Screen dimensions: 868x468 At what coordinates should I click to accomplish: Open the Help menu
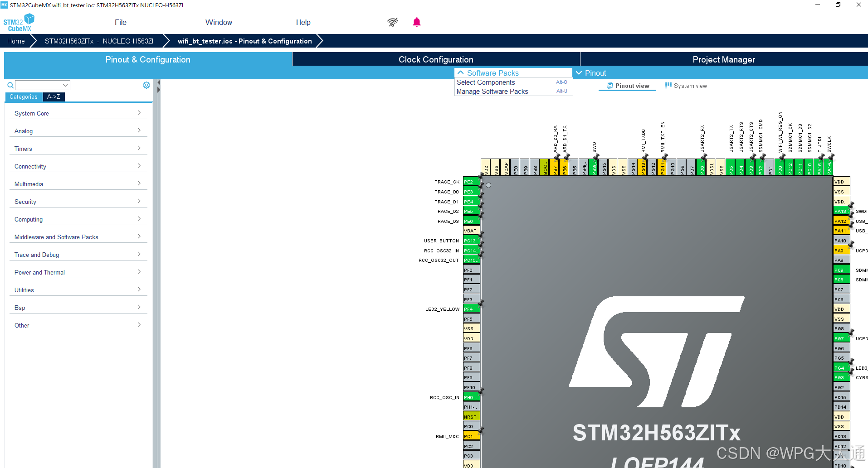[x=303, y=22]
